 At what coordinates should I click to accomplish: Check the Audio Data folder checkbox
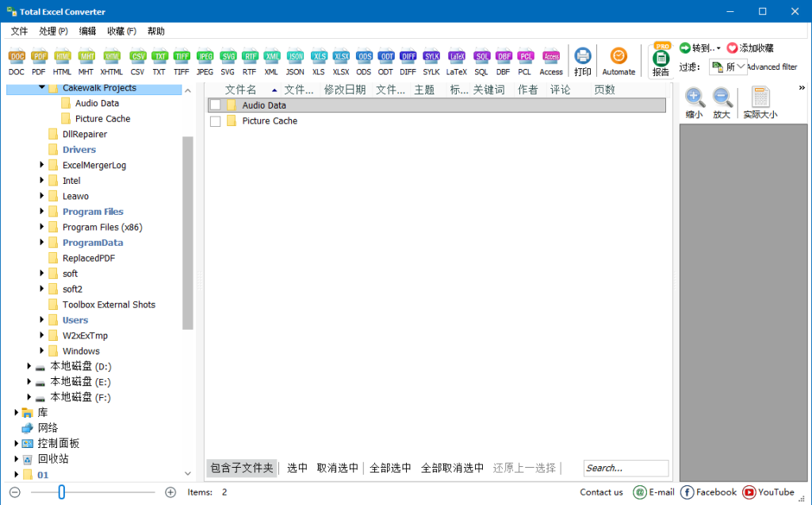[216, 105]
